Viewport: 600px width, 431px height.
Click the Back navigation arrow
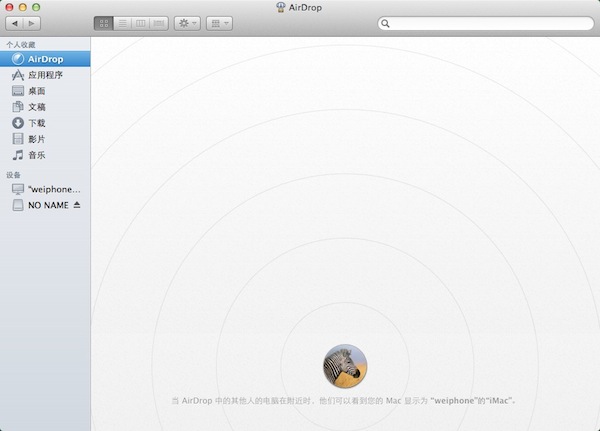point(14,22)
